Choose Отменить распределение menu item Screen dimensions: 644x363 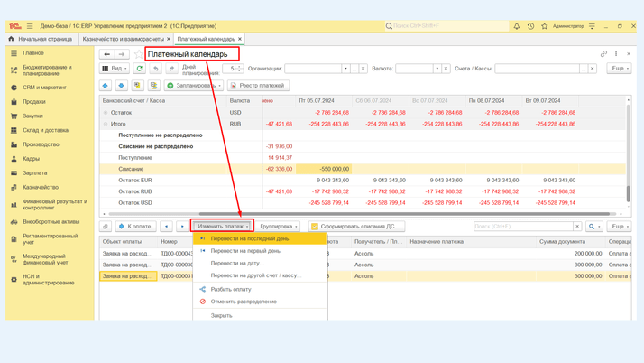(244, 302)
